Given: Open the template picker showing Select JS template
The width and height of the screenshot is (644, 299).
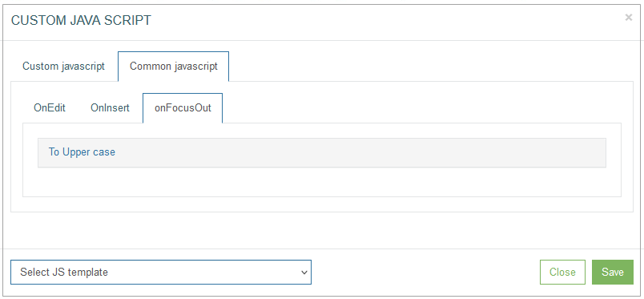Looking at the screenshot, I should click(x=161, y=272).
